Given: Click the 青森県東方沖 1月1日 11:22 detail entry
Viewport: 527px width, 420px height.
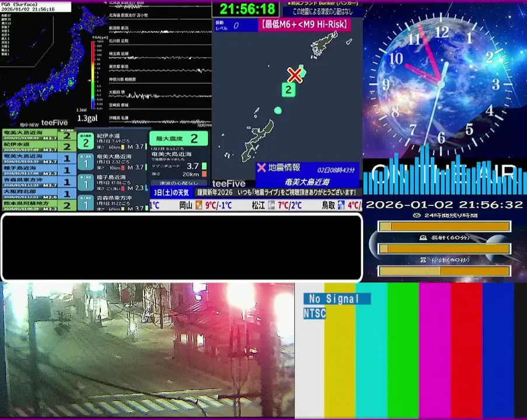Looking at the screenshot, I should tap(113, 203).
